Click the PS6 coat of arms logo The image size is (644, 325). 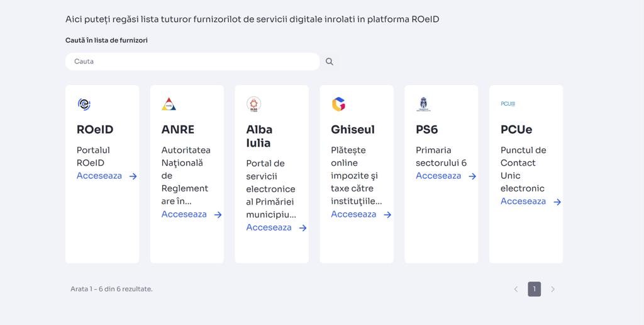423,105
